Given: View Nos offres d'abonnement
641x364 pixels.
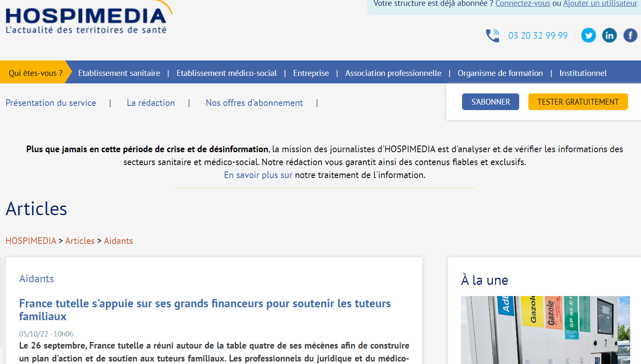Looking at the screenshot, I should pos(254,103).
